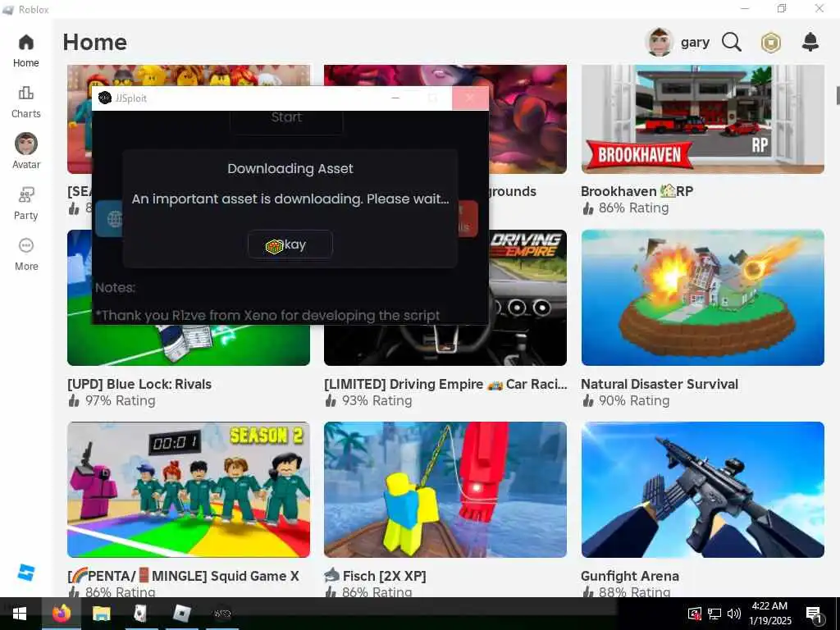Image resolution: width=840 pixels, height=630 pixels.
Task: Open gary's profile avatar in the header
Action: 660,42
